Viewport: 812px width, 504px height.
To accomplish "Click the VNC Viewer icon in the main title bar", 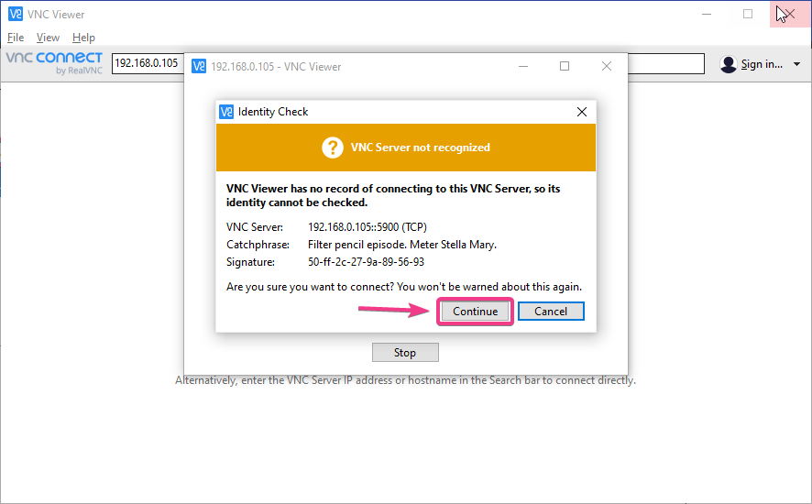I will point(16,14).
